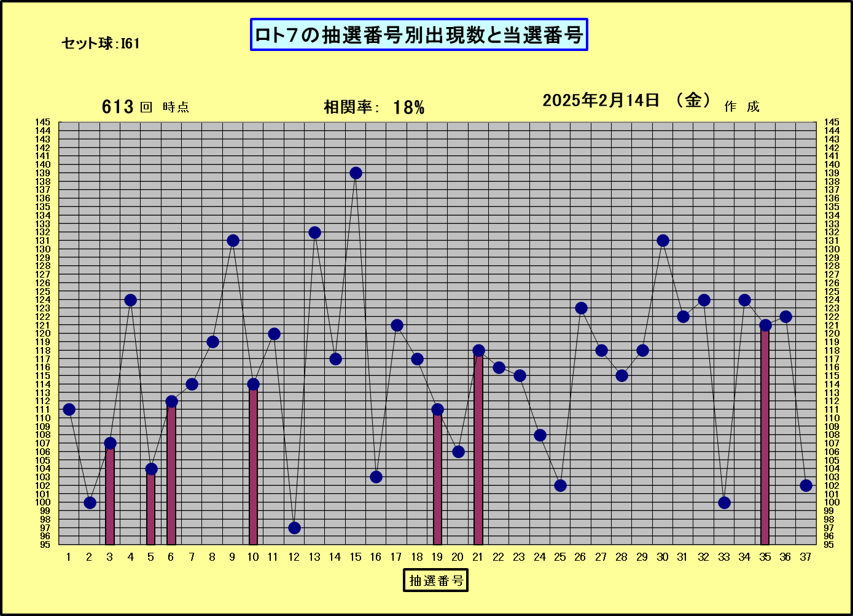Image resolution: width=853 pixels, height=616 pixels.
Task: Select x-axis label 22
Action: tap(498, 557)
